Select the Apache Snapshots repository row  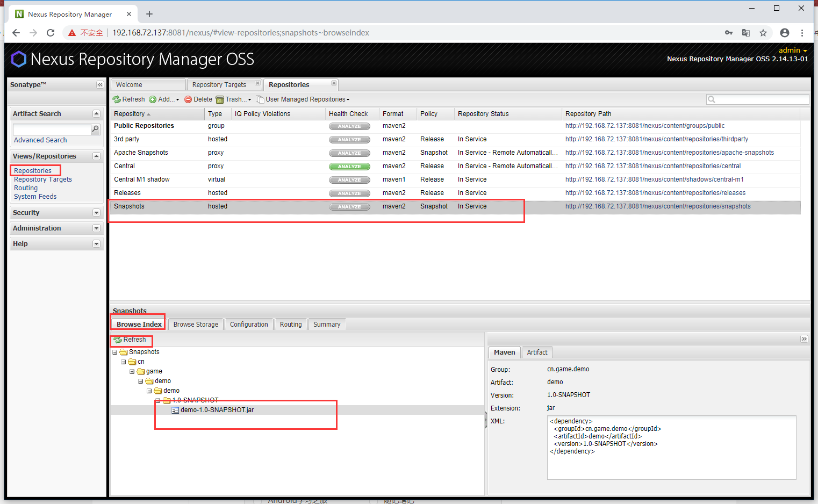click(x=455, y=153)
